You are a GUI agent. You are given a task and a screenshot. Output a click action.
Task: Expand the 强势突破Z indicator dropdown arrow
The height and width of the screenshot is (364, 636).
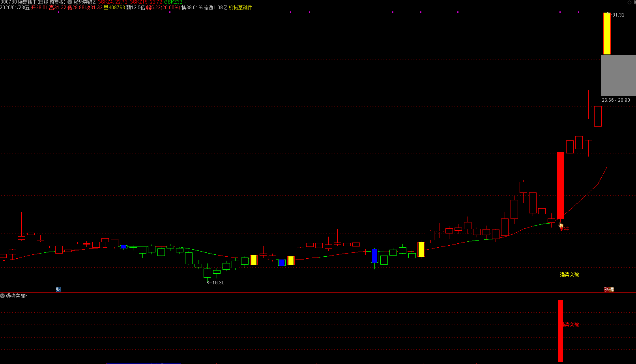70,2
